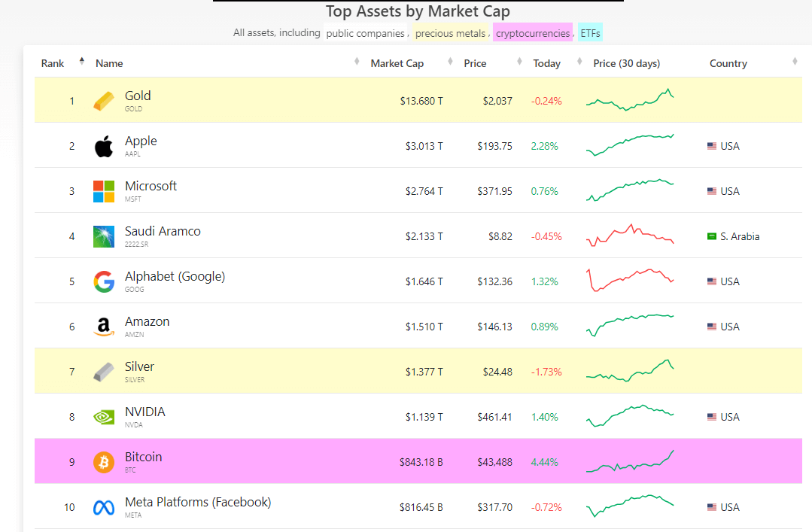The image size is (812, 532).
Task: Click the Bitcoin coin icon
Action: (103, 461)
